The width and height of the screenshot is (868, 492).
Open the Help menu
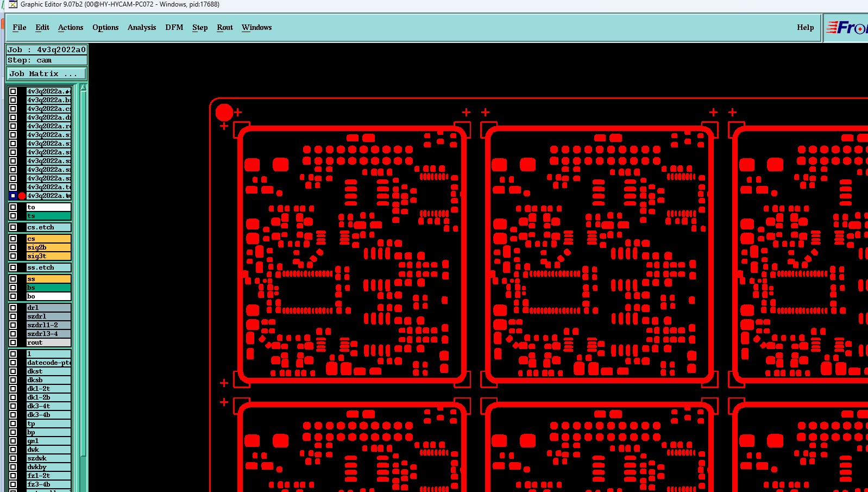click(x=806, y=28)
